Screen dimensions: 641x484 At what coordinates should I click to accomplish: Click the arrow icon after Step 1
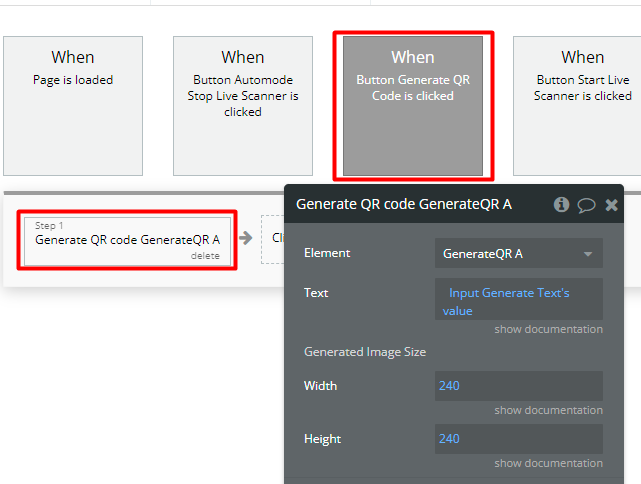click(x=245, y=238)
